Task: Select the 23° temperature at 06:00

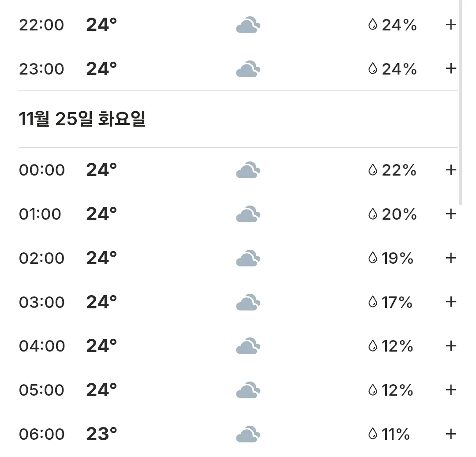Action: [x=101, y=434]
